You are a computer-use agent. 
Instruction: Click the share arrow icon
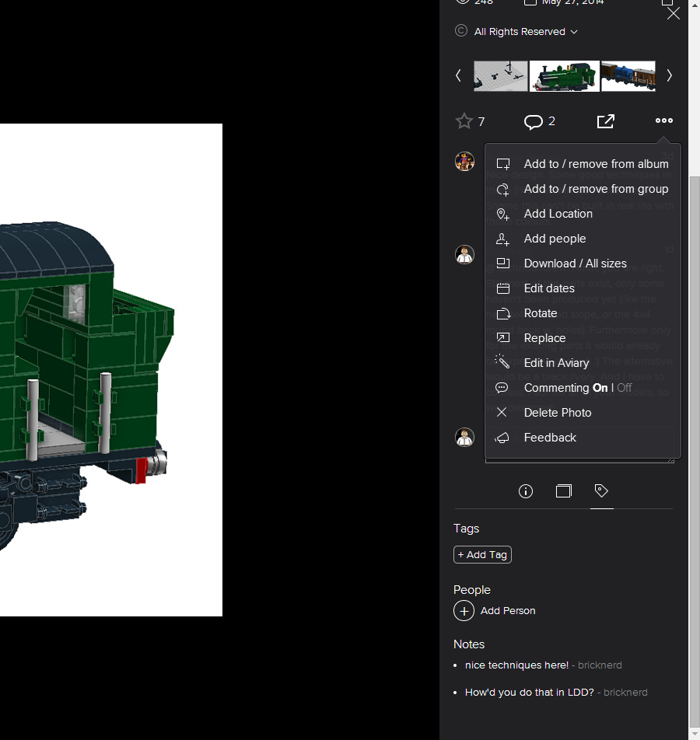(x=606, y=121)
